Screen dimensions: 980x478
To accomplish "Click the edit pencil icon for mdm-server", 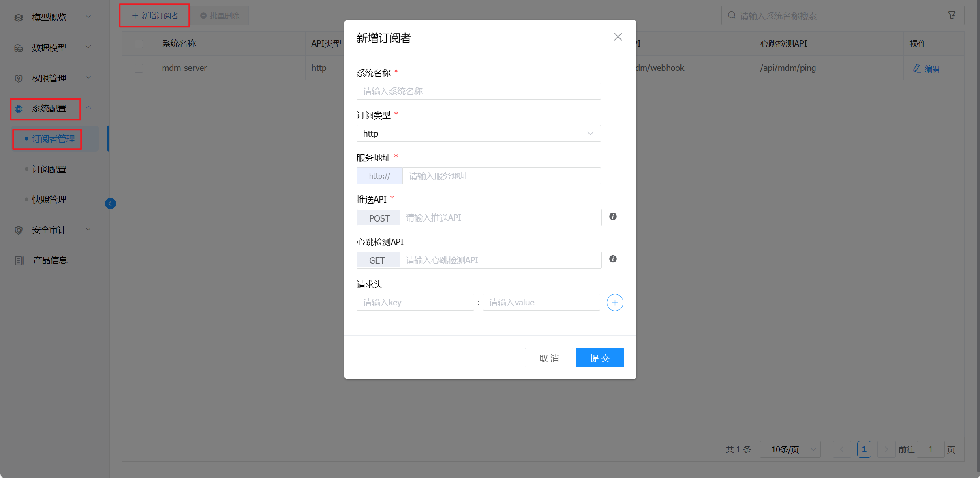I will (917, 68).
